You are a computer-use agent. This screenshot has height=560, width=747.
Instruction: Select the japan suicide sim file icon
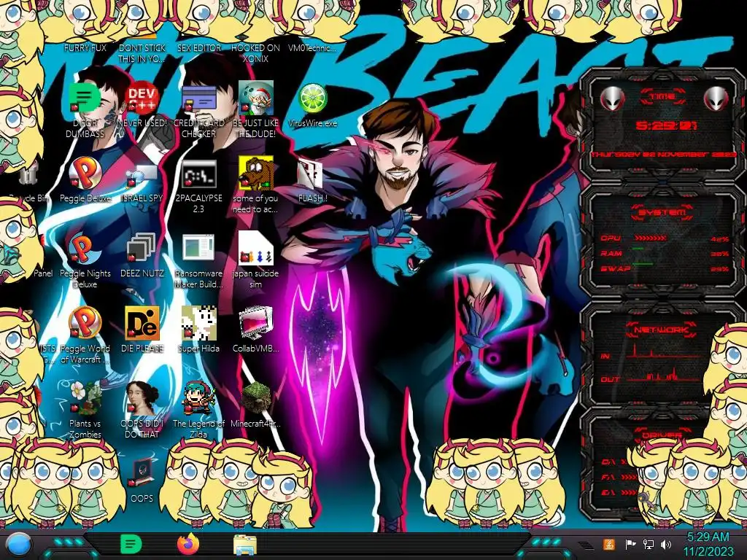[255, 248]
